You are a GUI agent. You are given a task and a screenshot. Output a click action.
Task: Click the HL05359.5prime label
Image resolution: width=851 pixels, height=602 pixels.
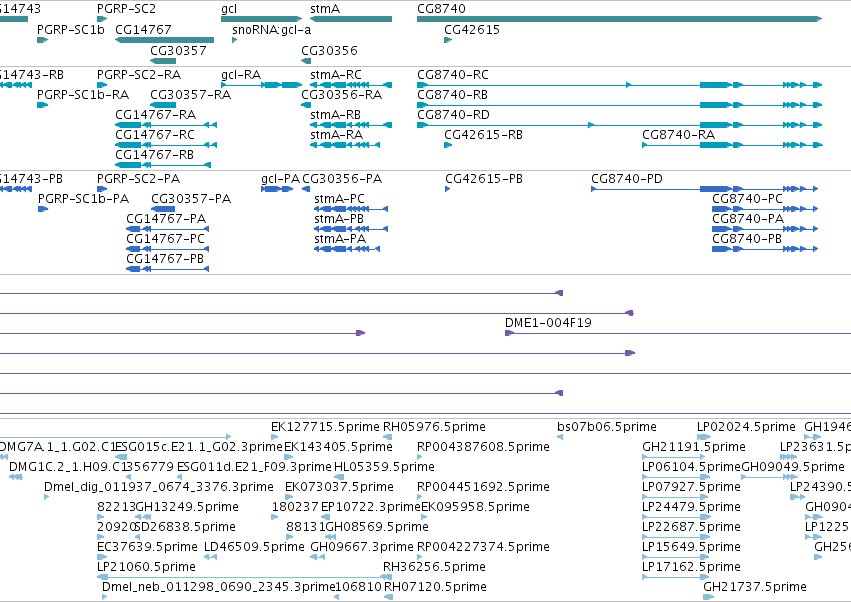[x=384, y=467]
